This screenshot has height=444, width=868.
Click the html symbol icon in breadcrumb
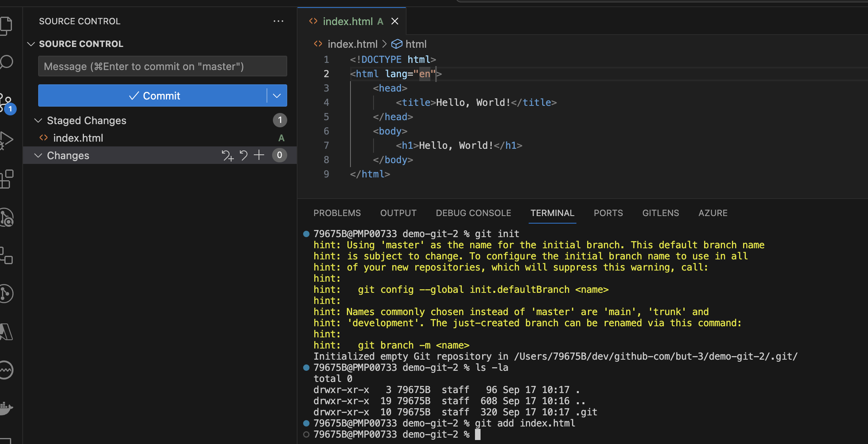tap(397, 44)
